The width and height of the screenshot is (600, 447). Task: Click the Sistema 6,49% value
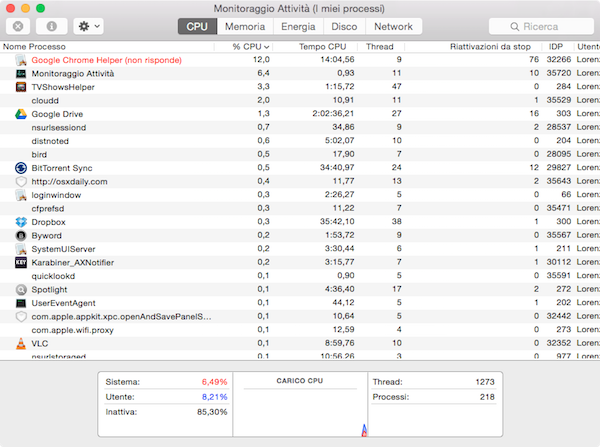[214, 382]
